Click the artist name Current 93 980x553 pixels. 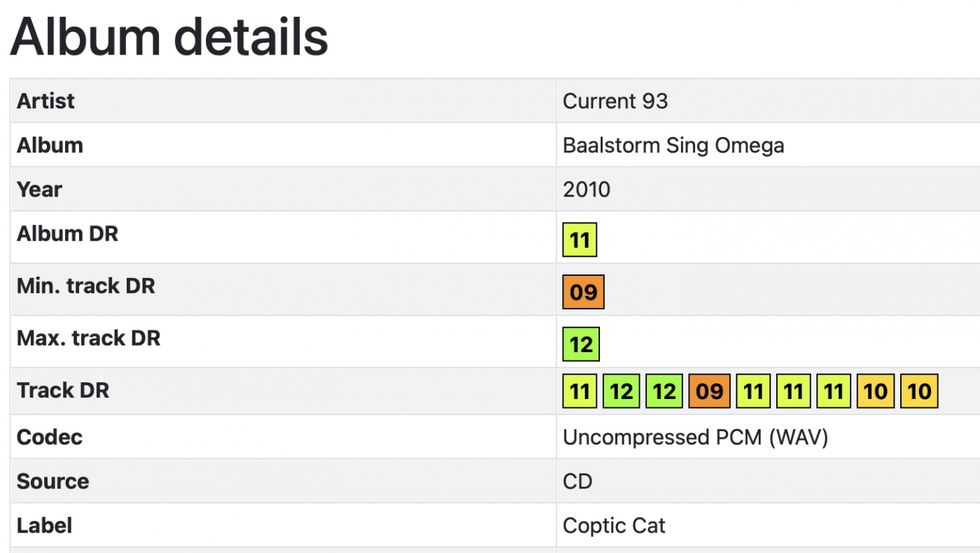615,101
